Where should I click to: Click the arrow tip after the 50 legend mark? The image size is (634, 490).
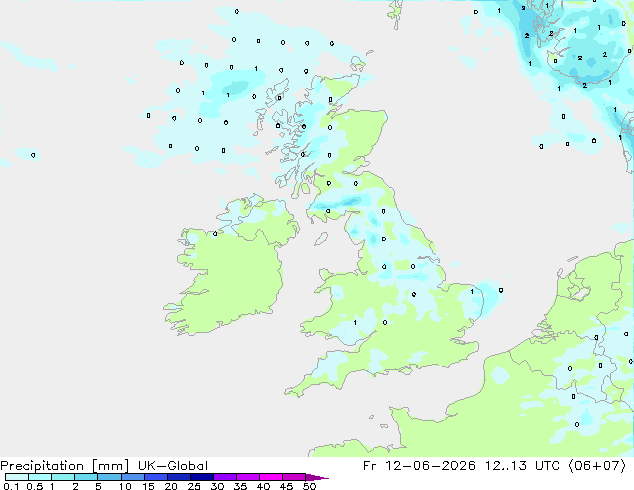(317, 477)
